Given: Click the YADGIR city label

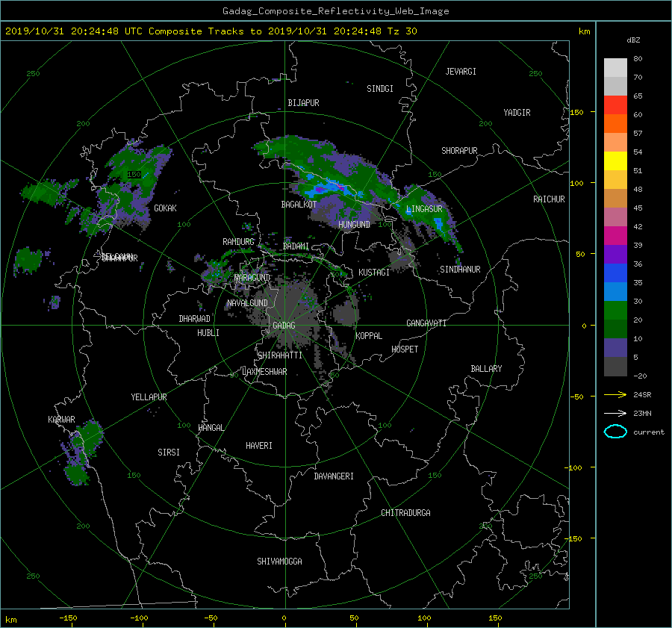Looking at the screenshot, I should click(517, 113).
